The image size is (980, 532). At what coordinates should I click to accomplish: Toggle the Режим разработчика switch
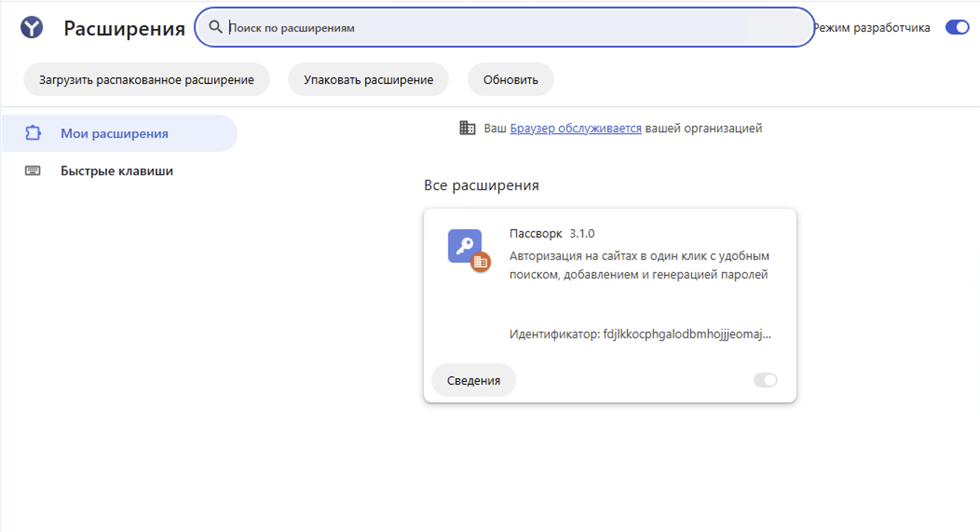pyautogui.click(x=957, y=27)
